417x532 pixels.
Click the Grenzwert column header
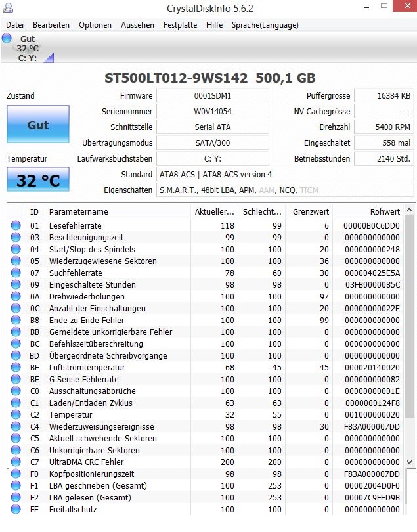pyautogui.click(x=309, y=211)
